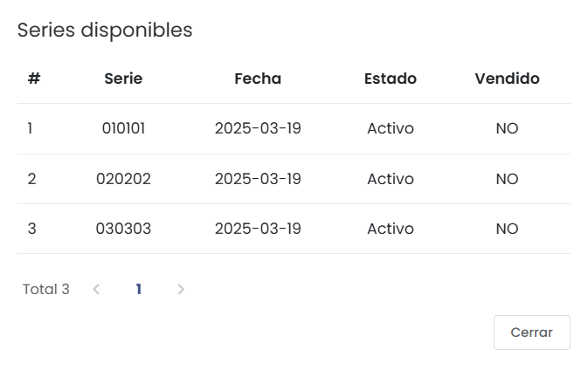Click Activo status in row 3

tap(391, 229)
